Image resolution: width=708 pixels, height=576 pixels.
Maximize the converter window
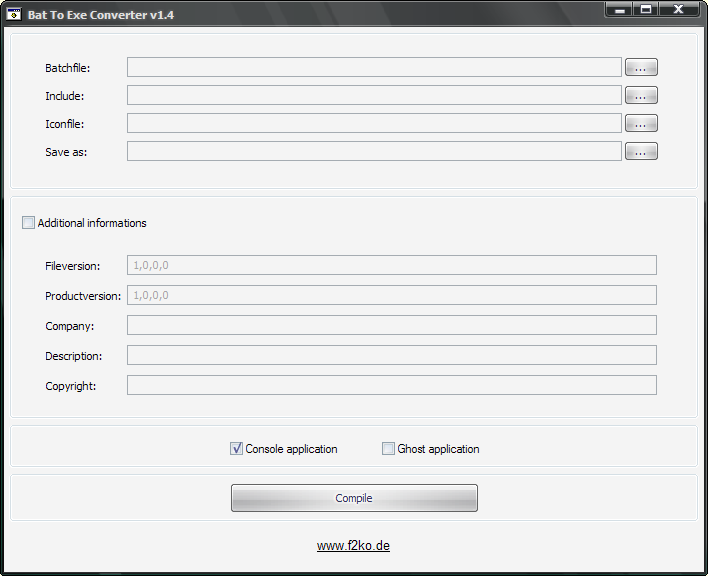pos(646,9)
